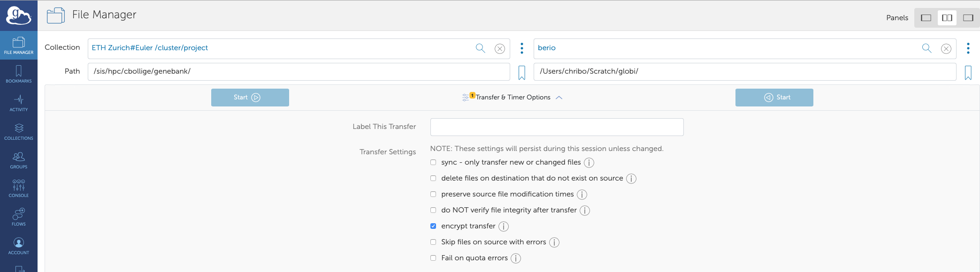The image size is (980, 272).
Task: Select single right panel layout
Action: click(968, 18)
